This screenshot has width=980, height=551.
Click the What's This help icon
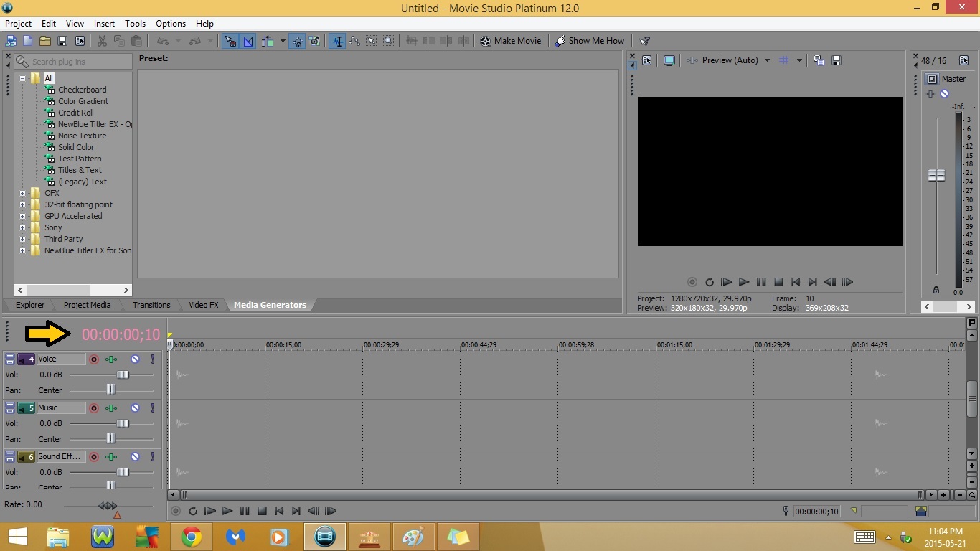click(644, 41)
